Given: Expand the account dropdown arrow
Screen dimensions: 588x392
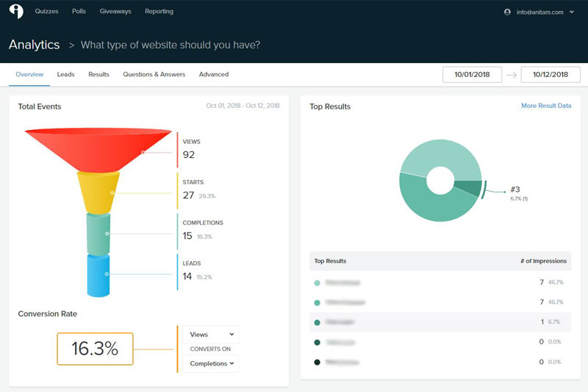Looking at the screenshot, I should coord(572,12).
